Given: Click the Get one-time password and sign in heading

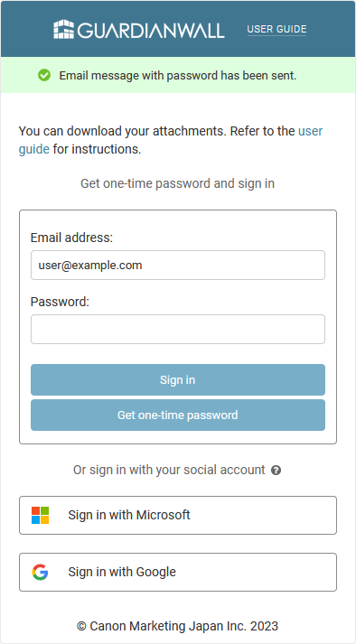Looking at the screenshot, I should point(178,183).
